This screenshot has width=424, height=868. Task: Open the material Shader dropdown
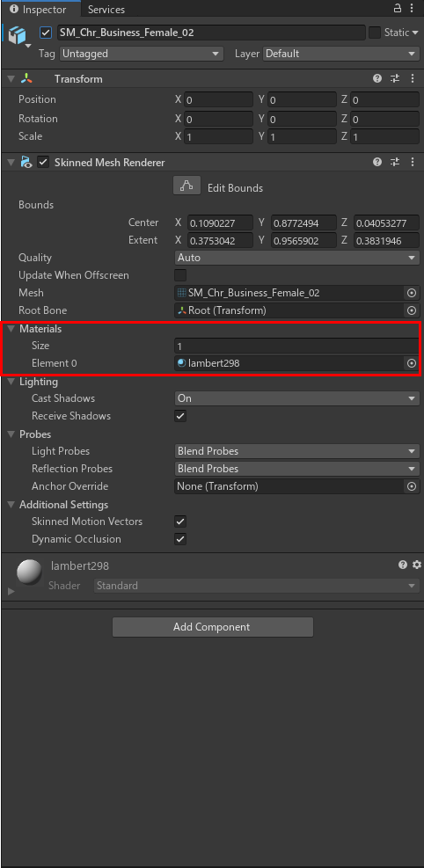pyautogui.click(x=256, y=585)
